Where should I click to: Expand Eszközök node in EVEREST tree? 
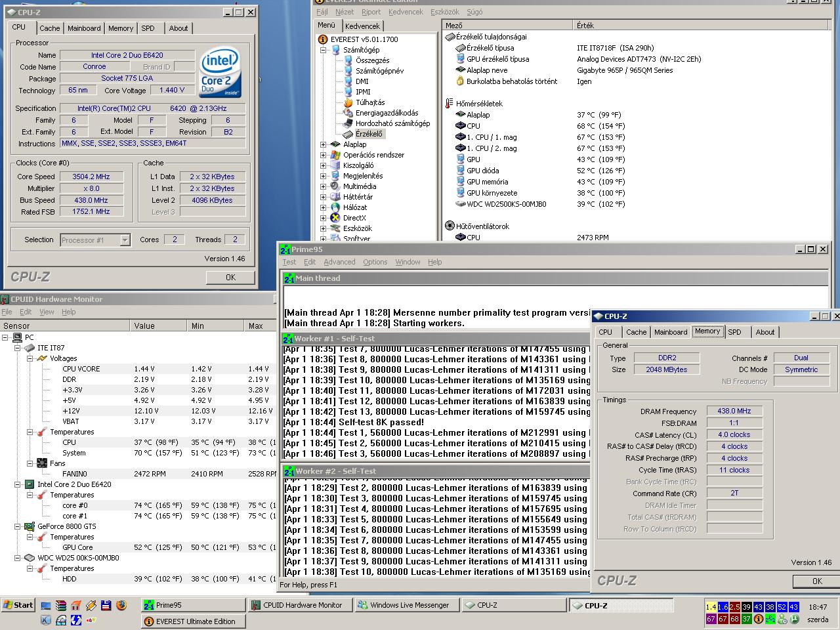click(x=324, y=228)
